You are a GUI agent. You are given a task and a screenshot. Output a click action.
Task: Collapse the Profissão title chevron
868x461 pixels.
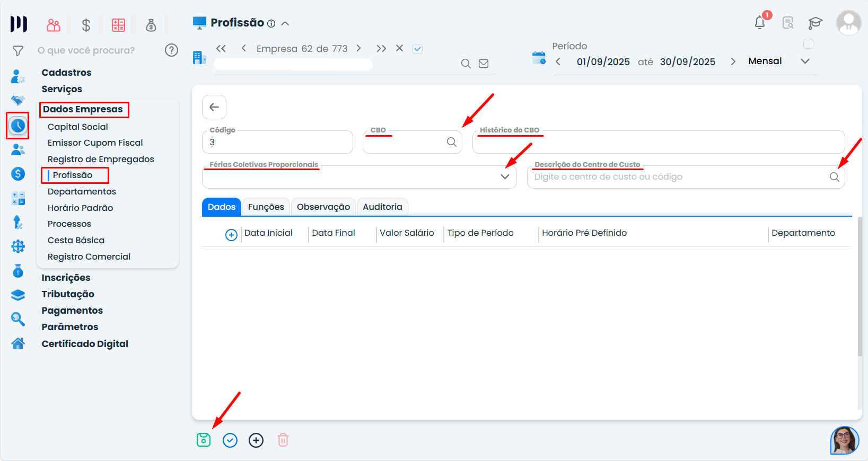click(285, 23)
